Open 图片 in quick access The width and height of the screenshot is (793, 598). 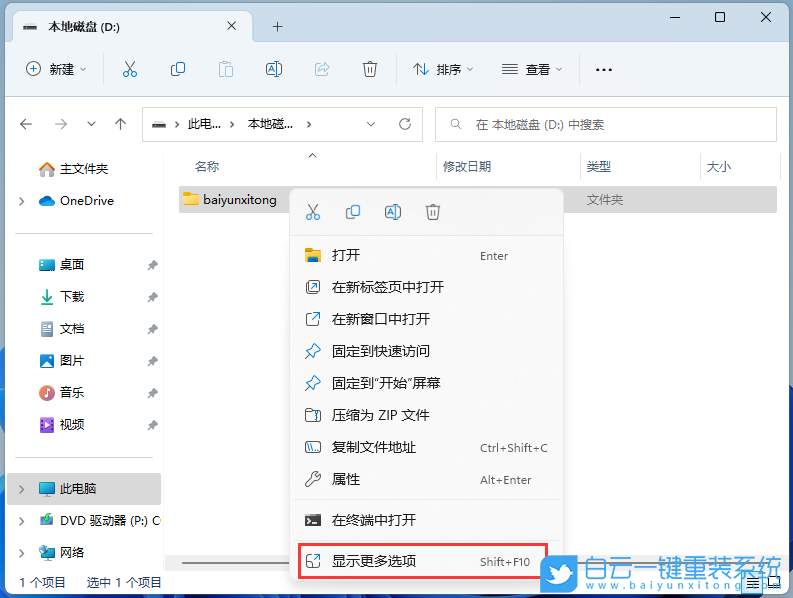[x=62, y=361]
